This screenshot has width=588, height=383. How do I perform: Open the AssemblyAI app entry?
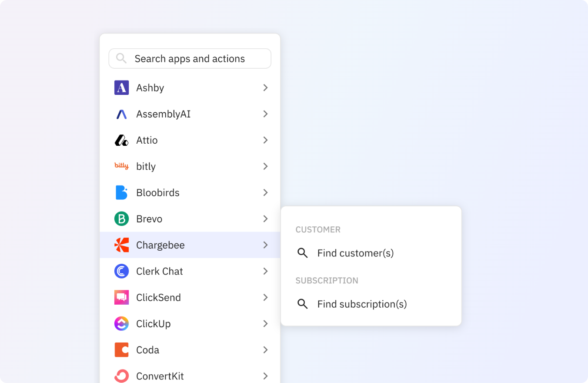coord(190,114)
